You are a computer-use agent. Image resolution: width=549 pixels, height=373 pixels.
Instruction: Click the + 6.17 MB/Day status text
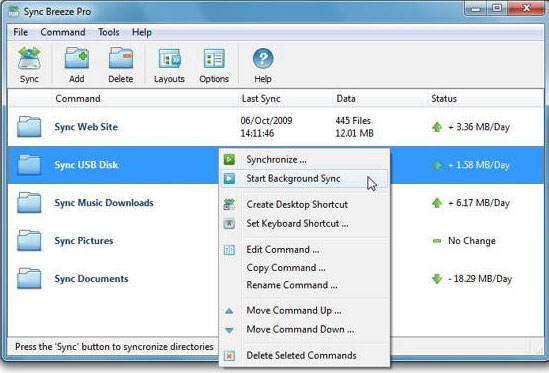pyautogui.click(x=479, y=203)
